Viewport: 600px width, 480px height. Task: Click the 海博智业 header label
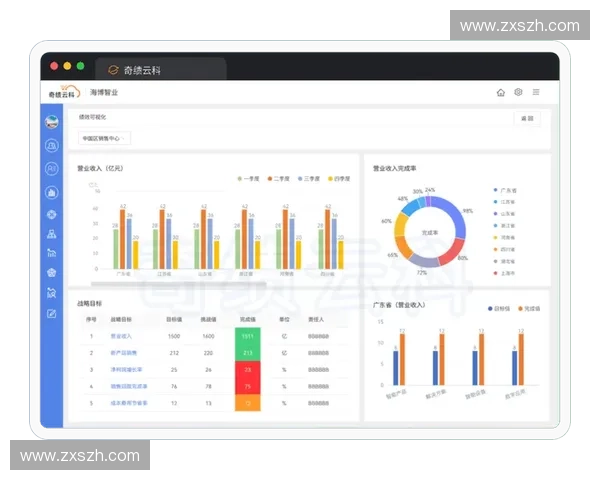[103, 92]
